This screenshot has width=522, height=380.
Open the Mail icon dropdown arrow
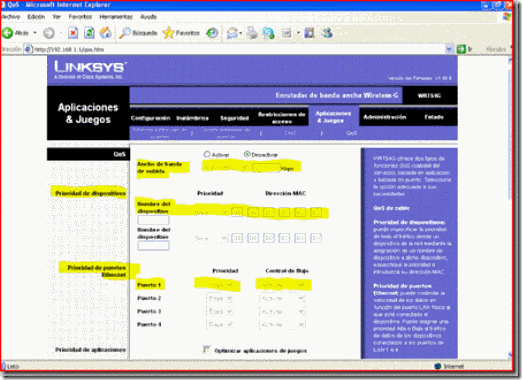(240, 33)
